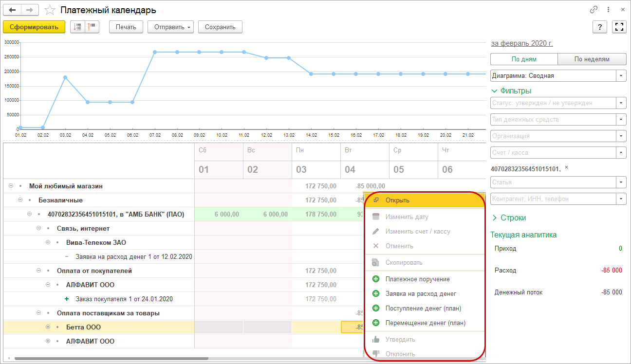Click the pencil icon beside Изменить счет / кассу
631x364 pixels.
[375, 232]
